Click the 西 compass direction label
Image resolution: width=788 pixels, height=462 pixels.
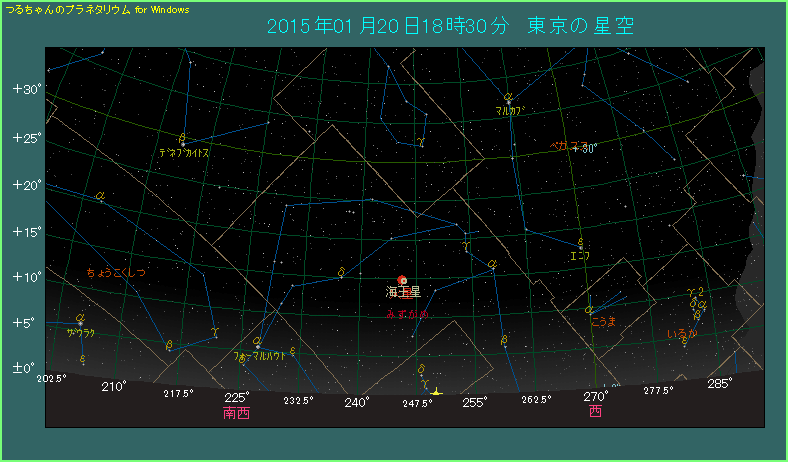[595, 411]
